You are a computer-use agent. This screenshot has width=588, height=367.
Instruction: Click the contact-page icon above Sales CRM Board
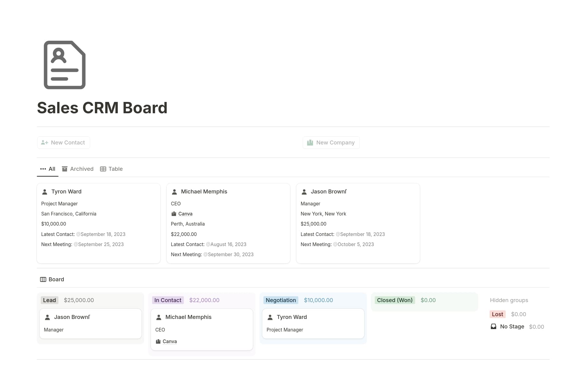point(64,65)
